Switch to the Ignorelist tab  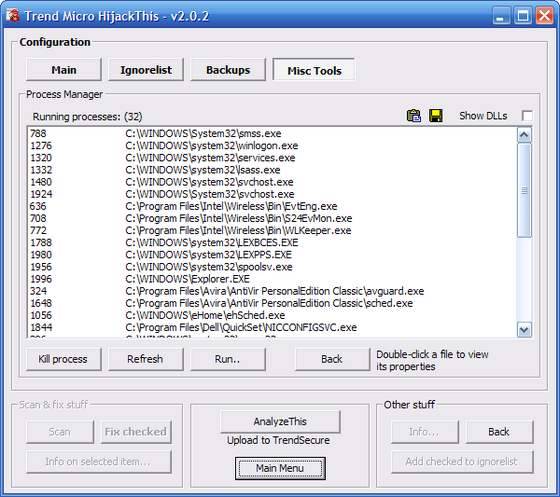pos(146,70)
